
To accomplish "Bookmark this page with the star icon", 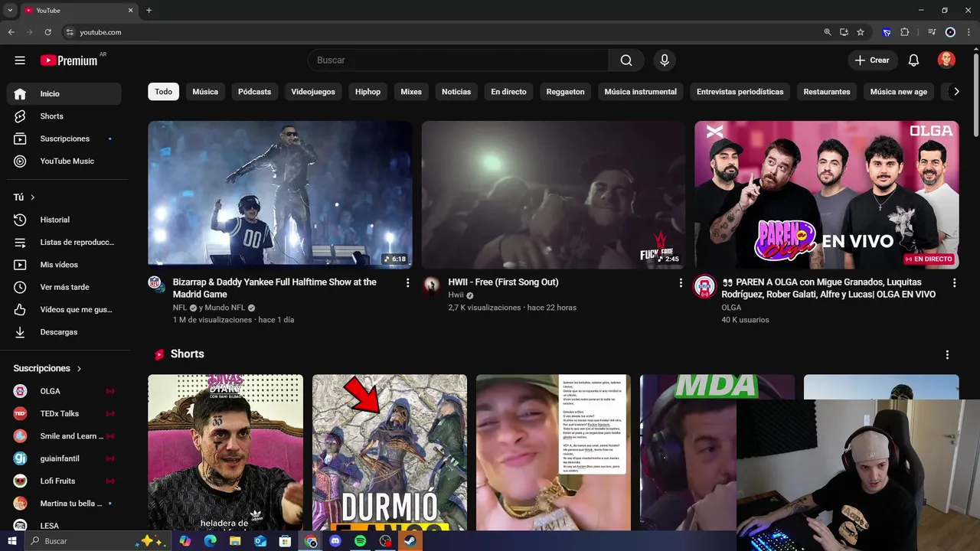I will coord(861,32).
